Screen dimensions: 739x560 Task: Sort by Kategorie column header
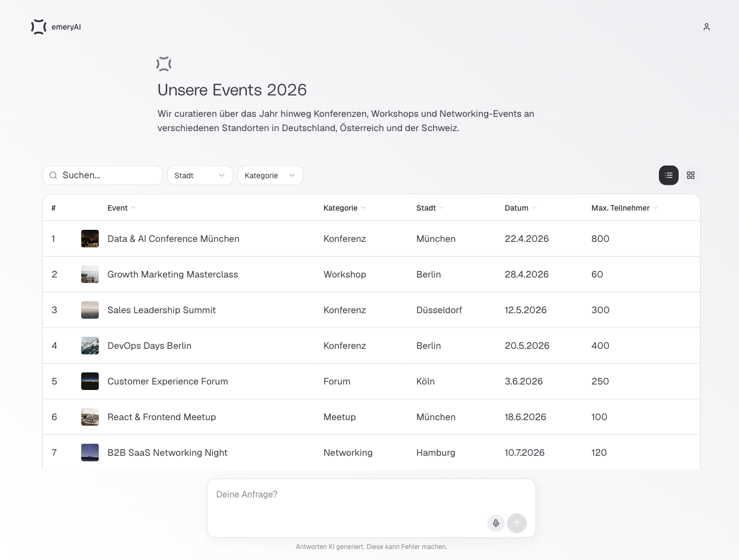tap(344, 208)
